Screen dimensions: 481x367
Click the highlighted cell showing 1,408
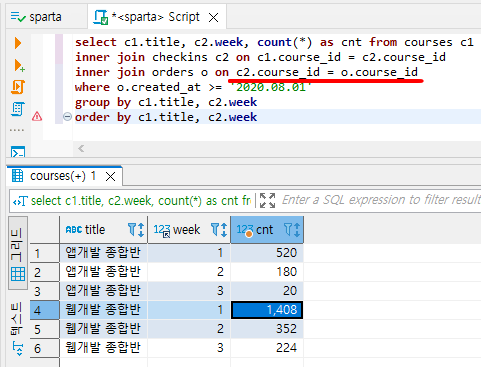coord(267,310)
